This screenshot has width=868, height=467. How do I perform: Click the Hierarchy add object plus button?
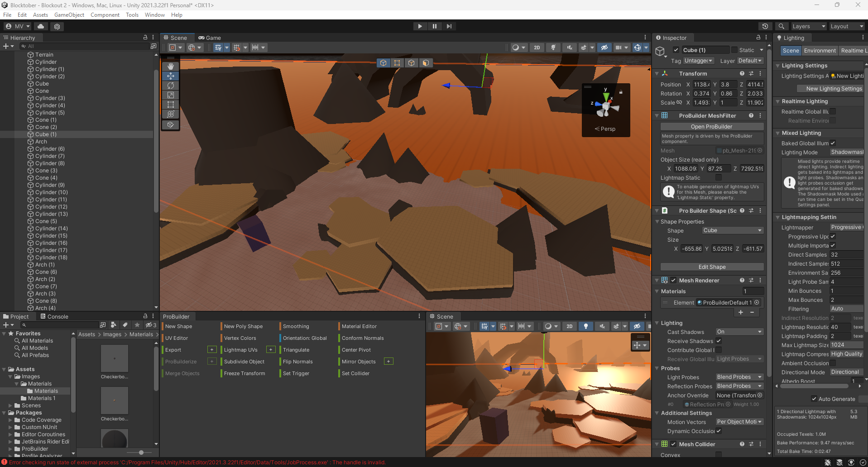(6, 46)
